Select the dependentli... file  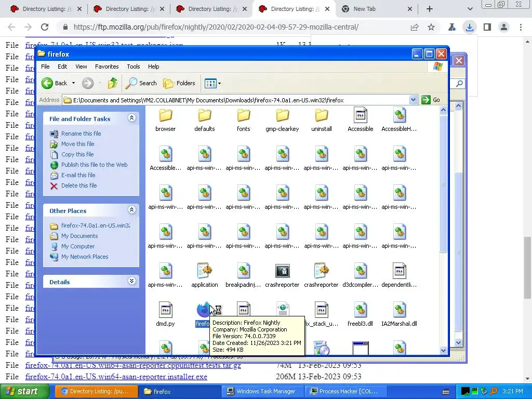click(x=400, y=271)
